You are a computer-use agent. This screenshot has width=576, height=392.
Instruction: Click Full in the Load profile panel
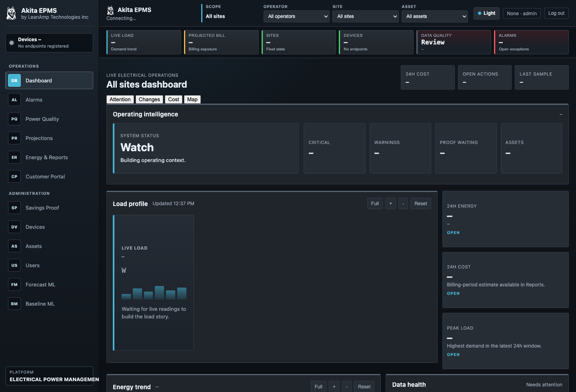coord(375,204)
